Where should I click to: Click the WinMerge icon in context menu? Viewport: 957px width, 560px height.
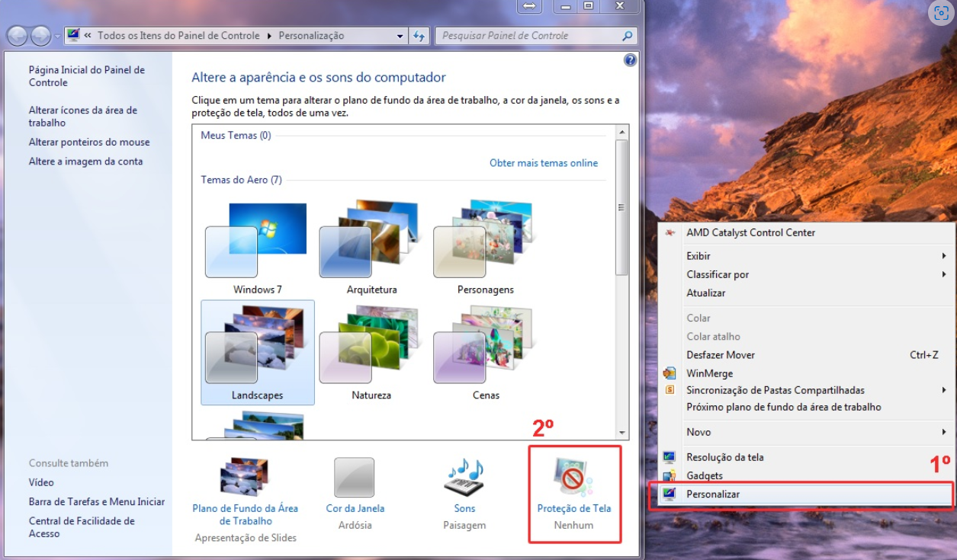pyautogui.click(x=670, y=373)
